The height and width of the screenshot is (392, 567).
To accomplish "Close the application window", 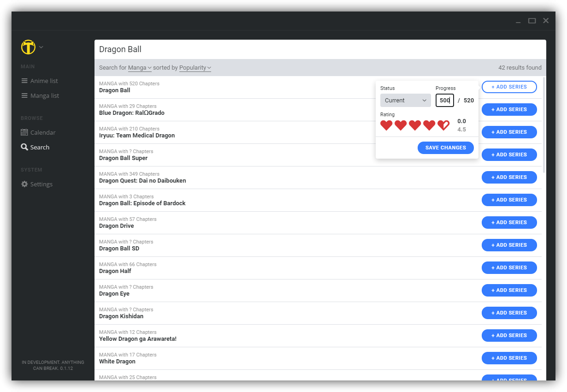I will click(x=546, y=21).
